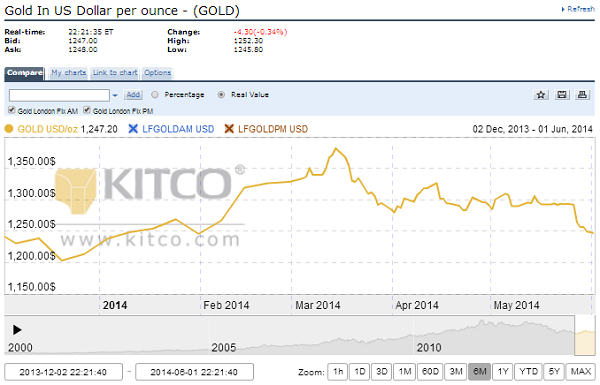Image resolution: width=600 pixels, height=385 pixels.
Task: Toggle Gold London Fix AM checkbox
Action: 12,110
